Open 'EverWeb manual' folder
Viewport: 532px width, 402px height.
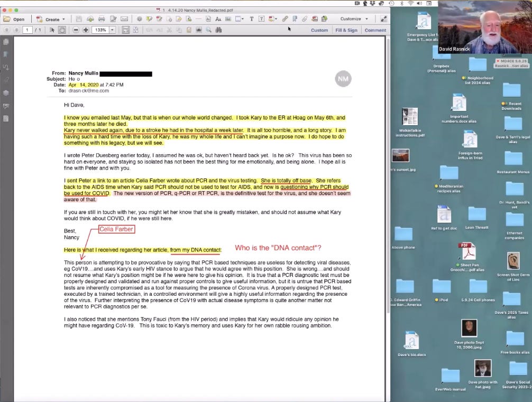coord(450,380)
